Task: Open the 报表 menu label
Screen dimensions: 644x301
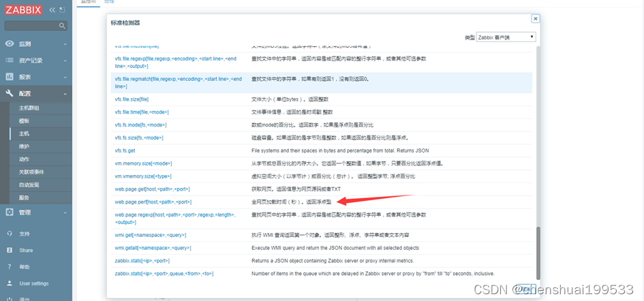Action: pos(25,77)
